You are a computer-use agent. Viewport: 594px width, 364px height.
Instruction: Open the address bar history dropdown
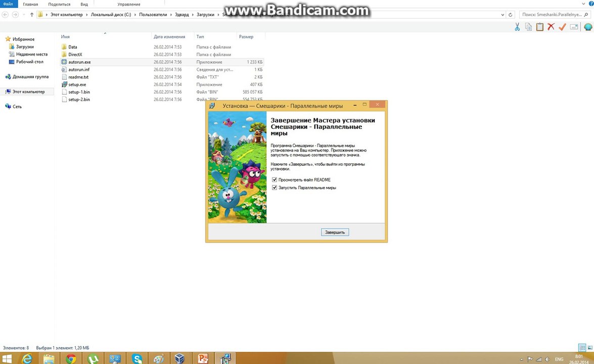(502, 15)
